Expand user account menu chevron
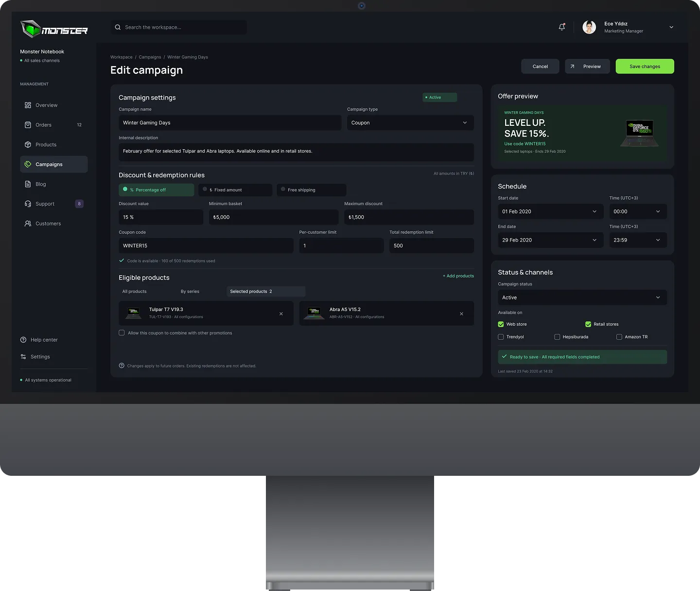This screenshot has width=700, height=591. click(671, 27)
